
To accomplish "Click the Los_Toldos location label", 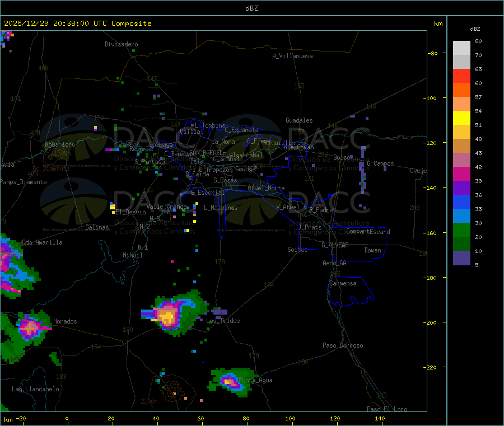I will 223,321.
